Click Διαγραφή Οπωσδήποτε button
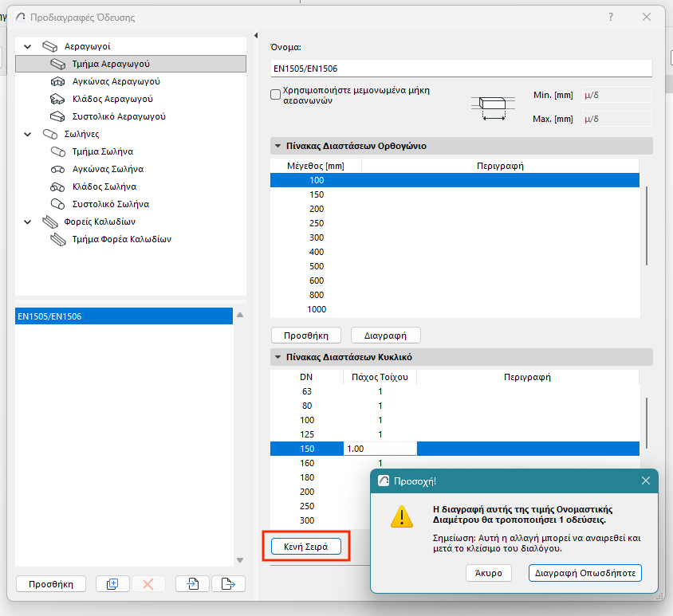Viewport: 673px width, 616px height. (585, 573)
